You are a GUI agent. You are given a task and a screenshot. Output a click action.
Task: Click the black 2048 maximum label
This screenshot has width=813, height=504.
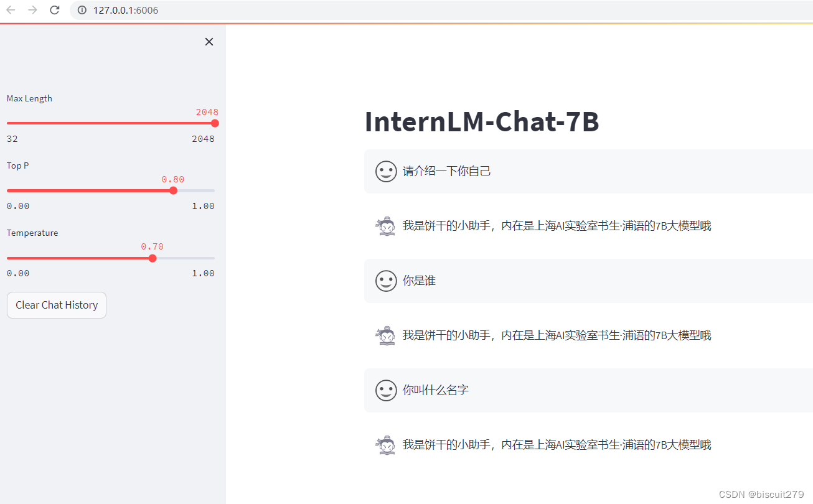(203, 139)
